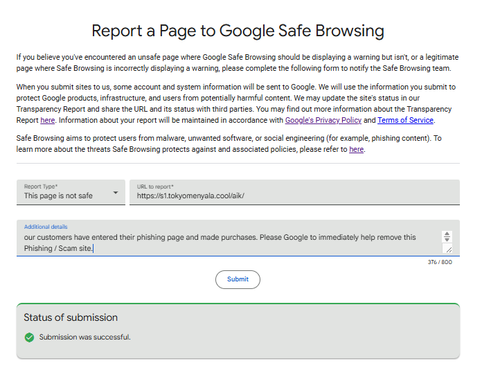This screenshot has height=382, width=500.
Task: Click 'Submission was successful.' message
Action: tap(85, 337)
